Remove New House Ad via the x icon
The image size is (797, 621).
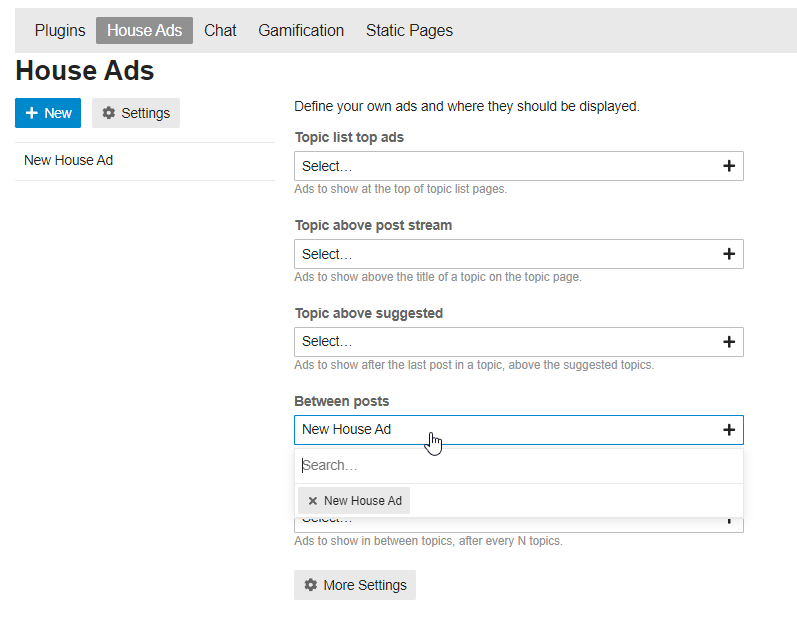[x=313, y=501]
